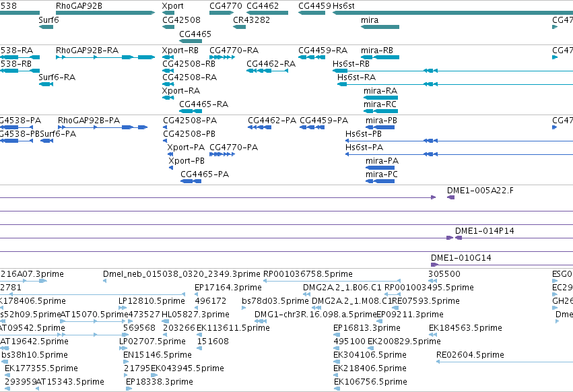The width and height of the screenshot is (573, 392).
Task: Select the EK043945.5prime EST label
Action: [187, 368]
